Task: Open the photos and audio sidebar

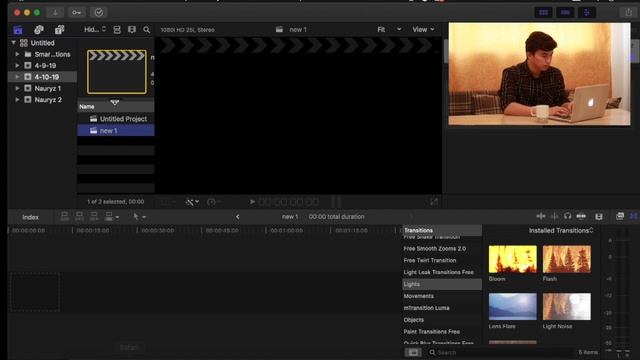Action: (39, 30)
